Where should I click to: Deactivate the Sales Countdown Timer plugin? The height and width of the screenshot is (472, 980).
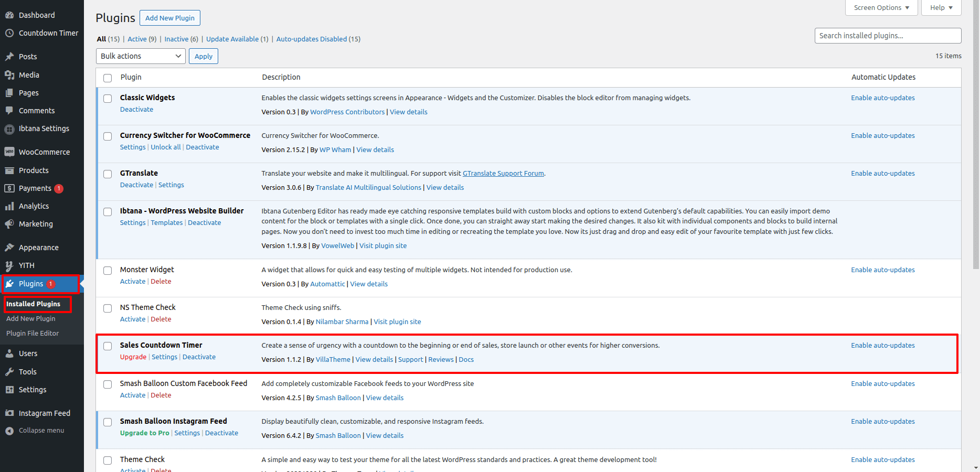[199, 357]
